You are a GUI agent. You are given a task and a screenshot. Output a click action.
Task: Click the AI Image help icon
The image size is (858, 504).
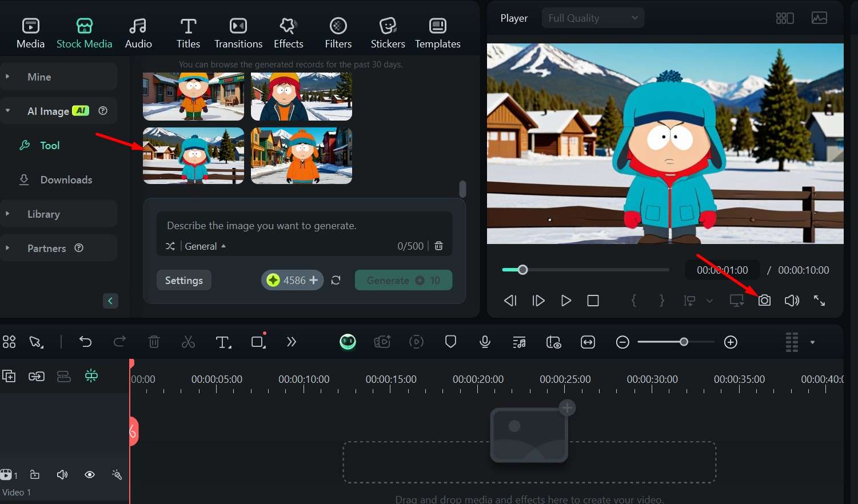pyautogui.click(x=103, y=111)
